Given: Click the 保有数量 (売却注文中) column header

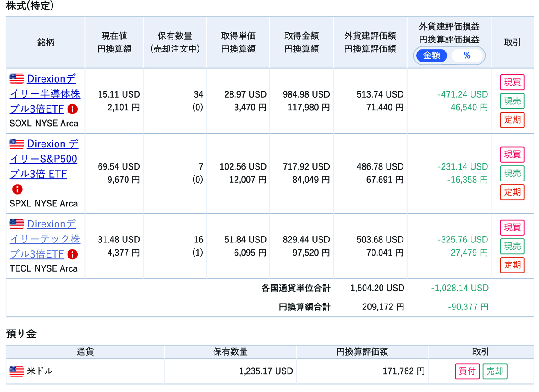Looking at the screenshot, I should [175, 42].
